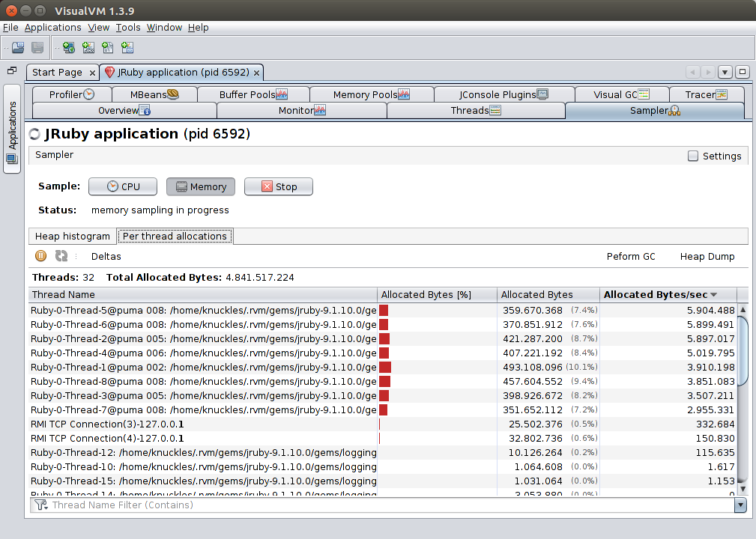
Task: Click the restore-window icon above the Applications sidebar
Action: [12, 70]
